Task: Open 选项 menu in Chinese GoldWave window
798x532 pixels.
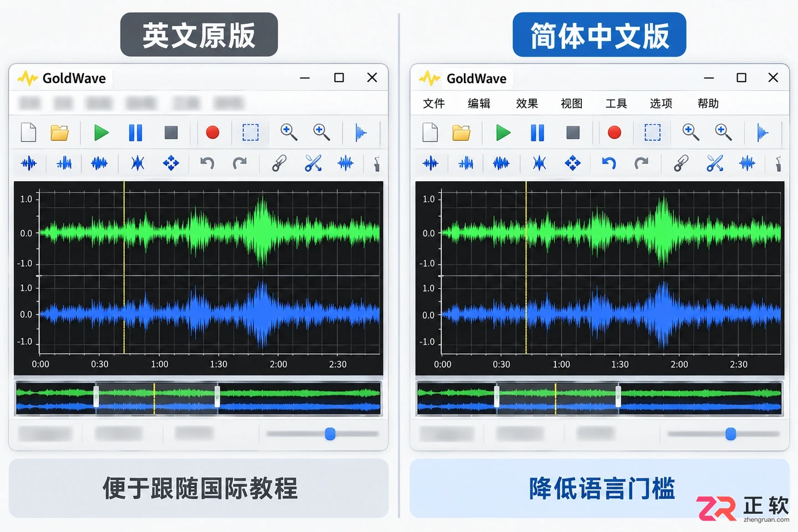Action: click(x=661, y=104)
